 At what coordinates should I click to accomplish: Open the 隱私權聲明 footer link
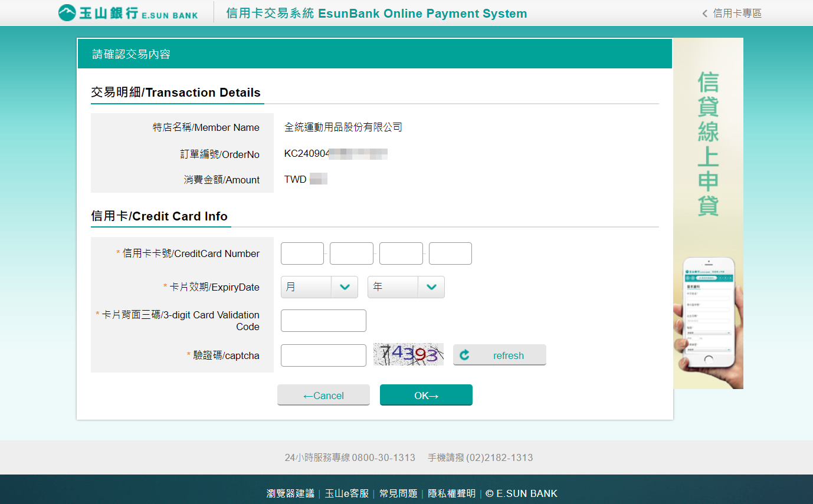(x=451, y=493)
